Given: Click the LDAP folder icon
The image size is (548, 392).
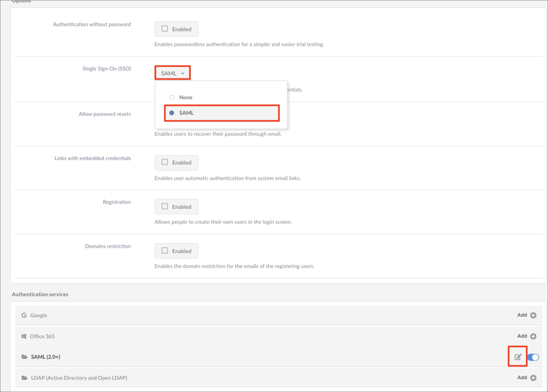Looking at the screenshot, I should (x=25, y=378).
